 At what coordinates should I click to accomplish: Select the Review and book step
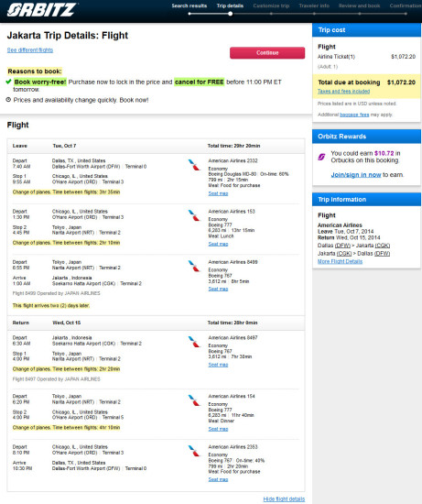click(x=359, y=5)
